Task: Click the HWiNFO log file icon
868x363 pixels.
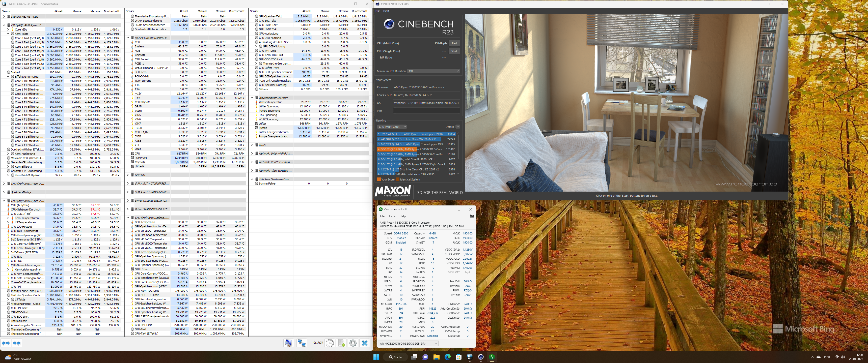Action: [341, 343]
